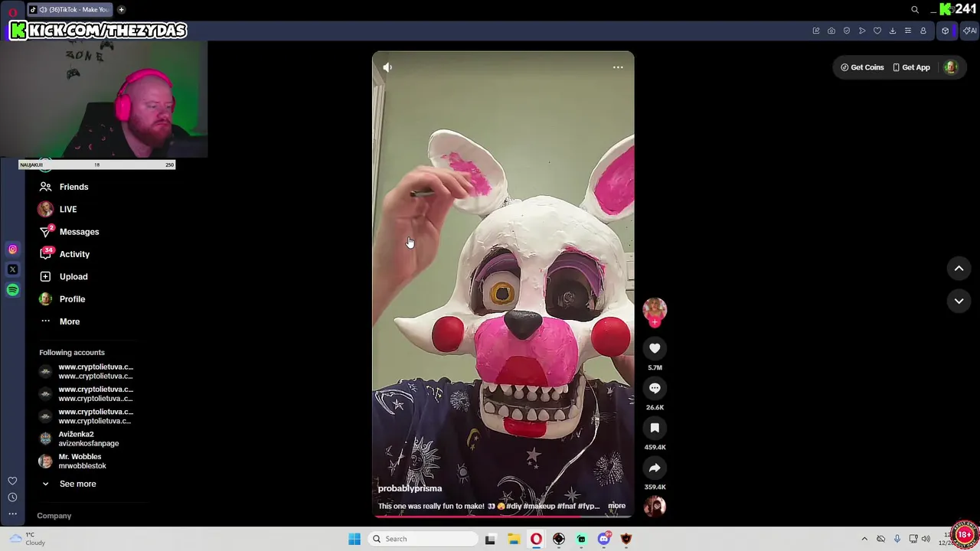Open Opera downloads icon
Viewport: 980px width, 551px height.
coord(893,31)
